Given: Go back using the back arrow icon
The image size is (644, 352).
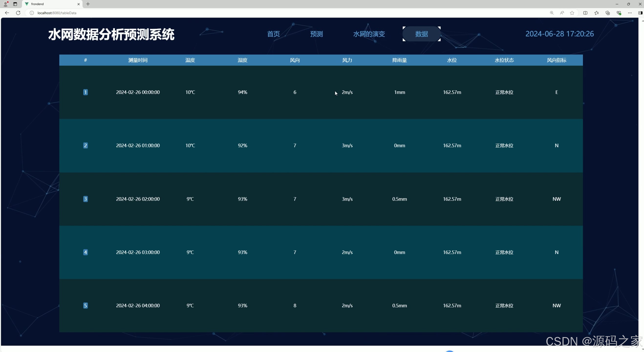Looking at the screenshot, I should [x=7, y=13].
